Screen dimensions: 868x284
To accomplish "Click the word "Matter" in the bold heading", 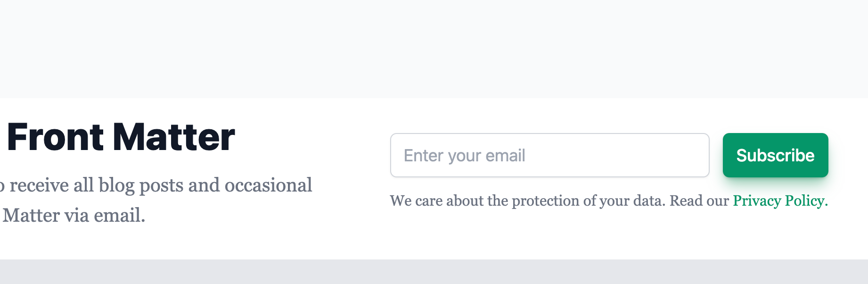I will coord(174,137).
